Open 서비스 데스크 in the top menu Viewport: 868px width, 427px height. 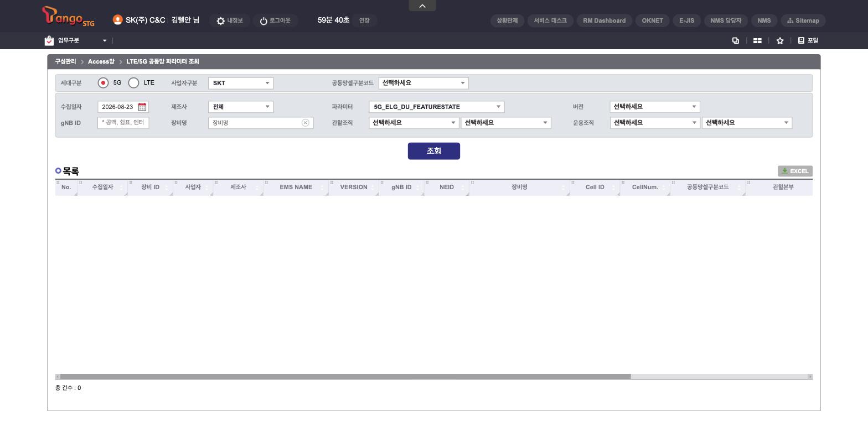click(x=550, y=20)
